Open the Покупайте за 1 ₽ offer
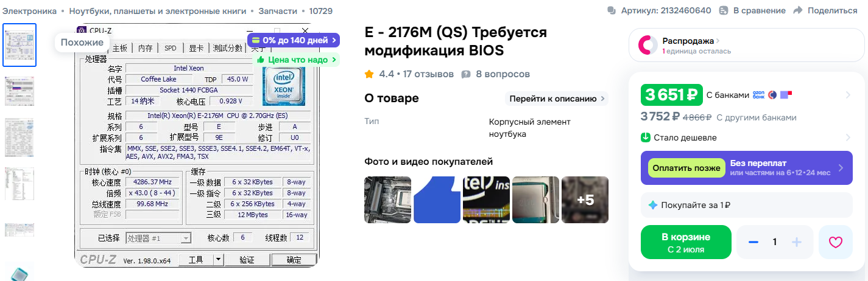This screenshot has height=281, width=868. pos(747,205)
